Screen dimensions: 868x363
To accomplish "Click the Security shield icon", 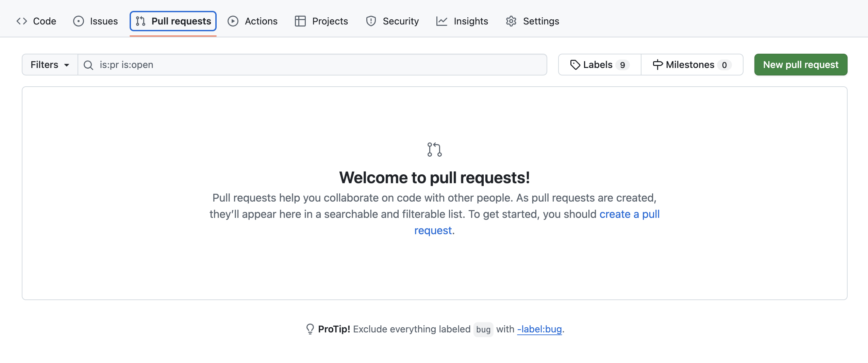I will pyautogui.click(x=370, y=21).
